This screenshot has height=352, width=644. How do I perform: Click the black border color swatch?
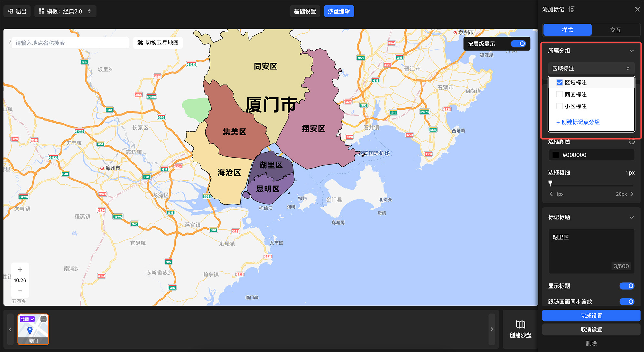pyautogui.click(x=556, y=155)
